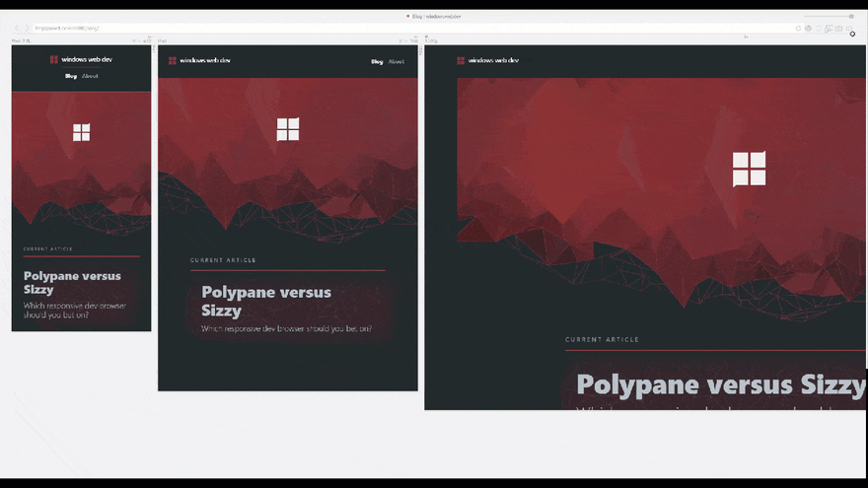Image resolution: width=868 pixels, height=488 pixels.
Task: Go back using the back arrow
Action: point(17,29)
